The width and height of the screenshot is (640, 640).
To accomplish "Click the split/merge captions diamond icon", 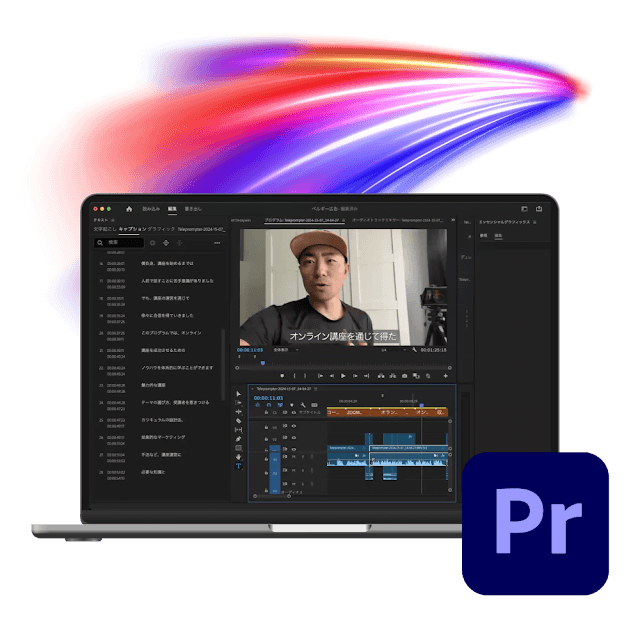I will (166, 243).
